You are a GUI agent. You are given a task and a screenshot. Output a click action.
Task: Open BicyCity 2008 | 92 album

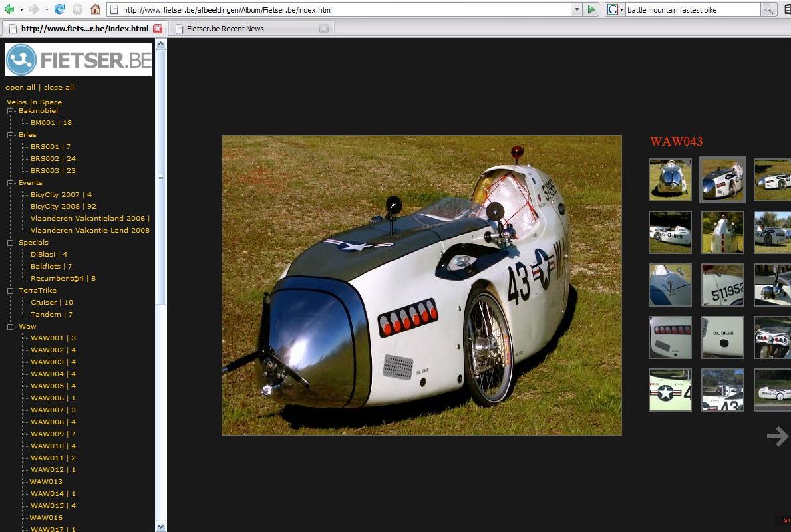(63, 207)
